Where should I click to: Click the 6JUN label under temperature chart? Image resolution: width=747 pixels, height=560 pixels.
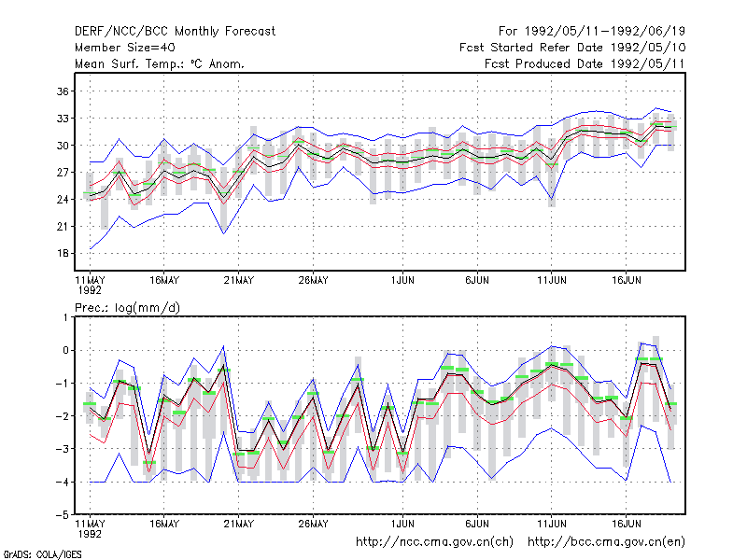point(477,280)
